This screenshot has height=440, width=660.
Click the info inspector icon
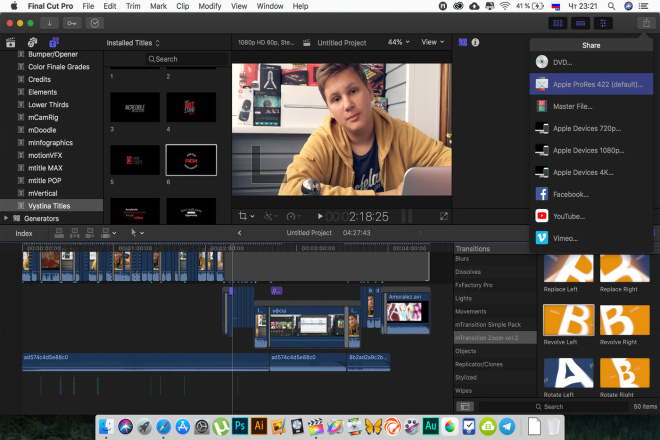click(475, 43)
